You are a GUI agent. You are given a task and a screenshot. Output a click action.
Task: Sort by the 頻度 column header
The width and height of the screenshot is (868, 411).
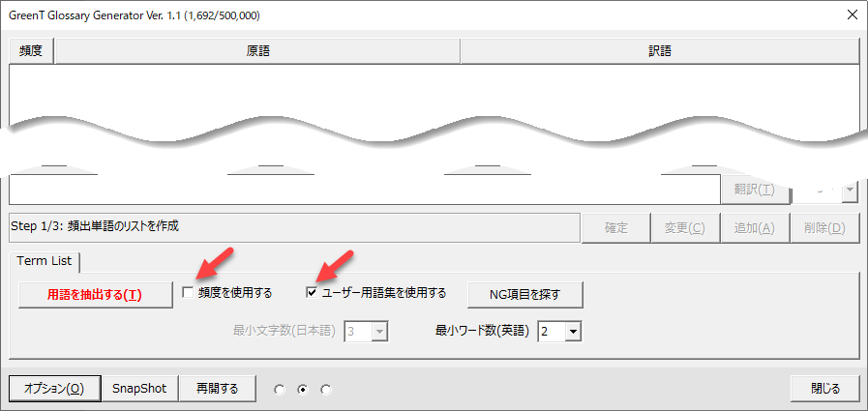(x=32, y=51)
